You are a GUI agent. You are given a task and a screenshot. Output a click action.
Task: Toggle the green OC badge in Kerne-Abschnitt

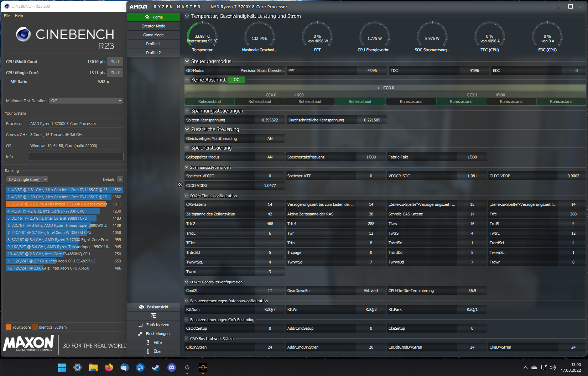click(236, 80)
